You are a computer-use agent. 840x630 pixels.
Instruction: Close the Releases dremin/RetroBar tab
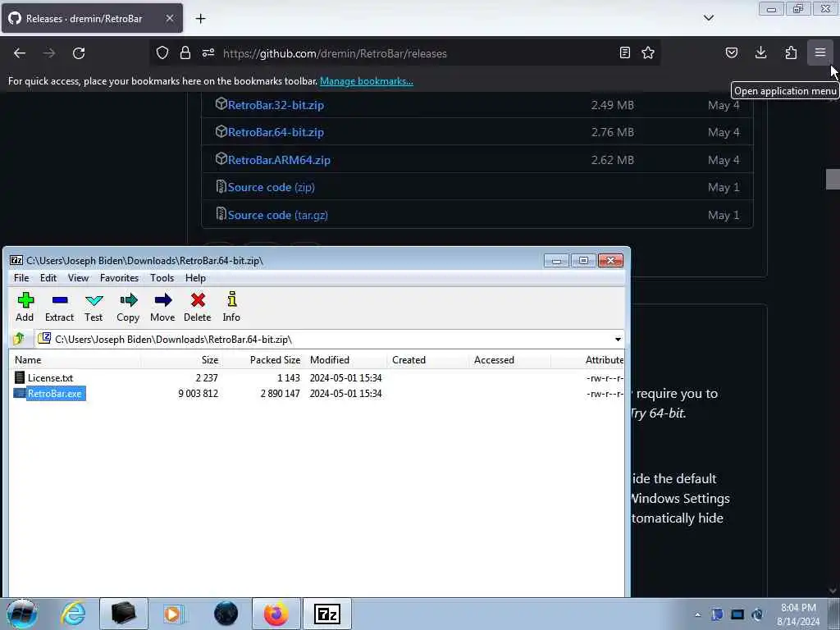click(x=169, y=18)
